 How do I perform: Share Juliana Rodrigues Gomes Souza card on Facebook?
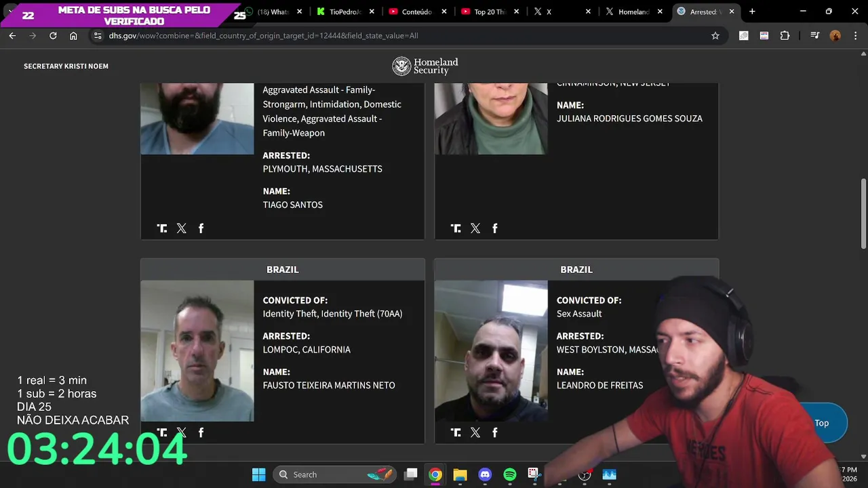click(x=495, y=228)
